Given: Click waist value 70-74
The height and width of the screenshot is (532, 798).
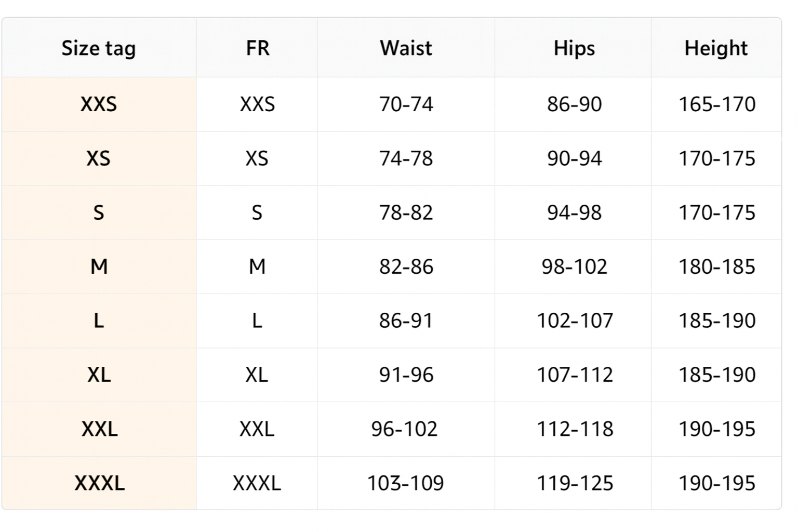Looking at the screenshot, I should click(x=406, y=104).
